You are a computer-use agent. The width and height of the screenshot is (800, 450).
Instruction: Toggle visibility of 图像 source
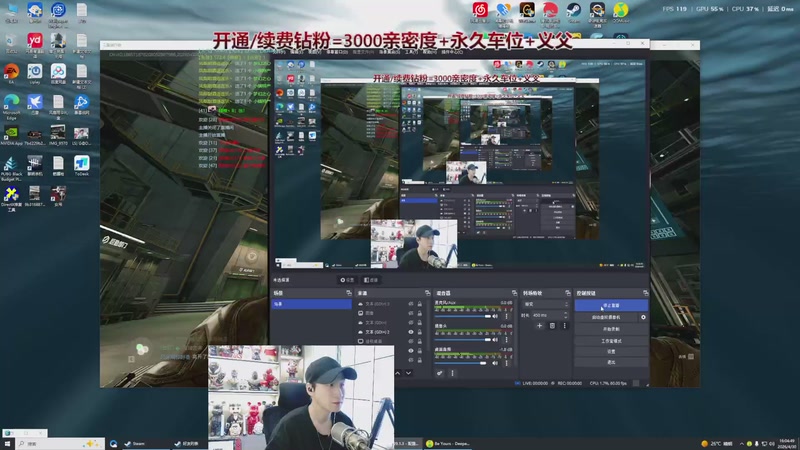point(411,313)
